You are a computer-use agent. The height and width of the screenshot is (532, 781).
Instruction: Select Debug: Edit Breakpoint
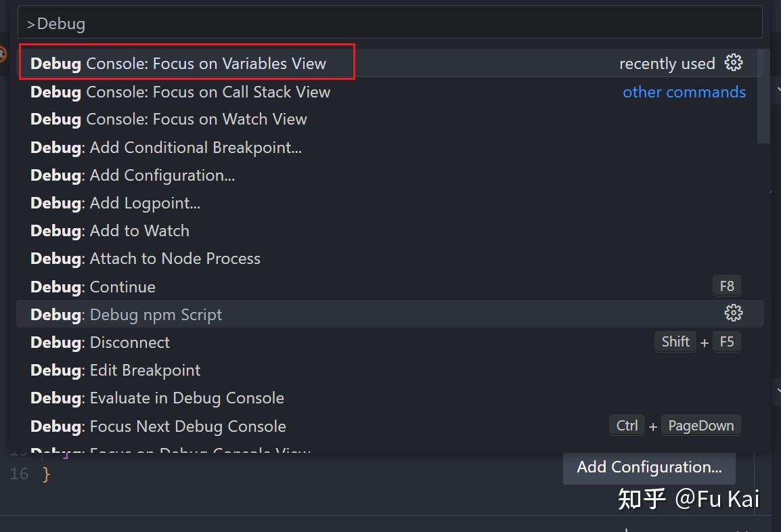(x=114, y=370)
